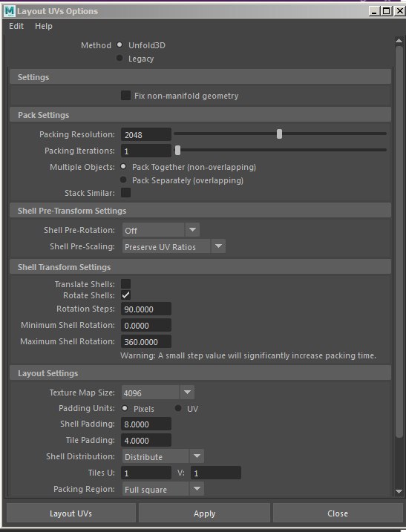This screenshot has height=532, width=406.
Task: Uncheck the Rotate Shells checkbox
Action: click(x=125, y=295)
